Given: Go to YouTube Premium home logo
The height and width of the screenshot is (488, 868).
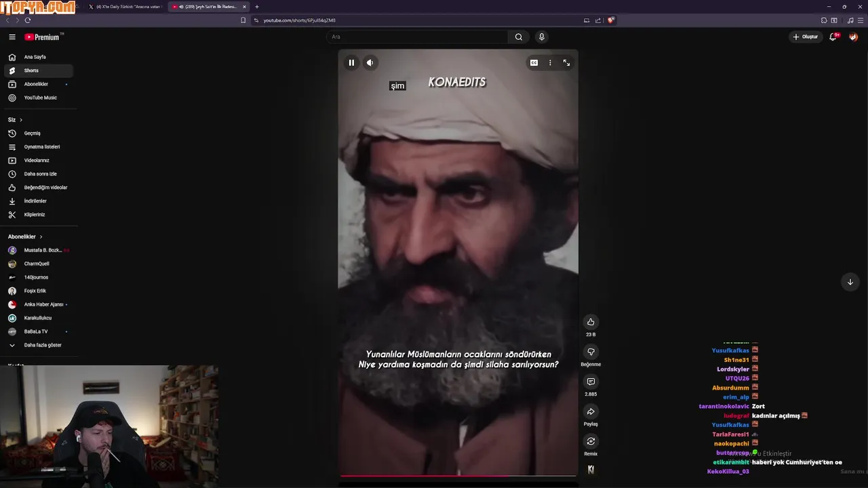Looking at the screenshot, I should [43, 37].
